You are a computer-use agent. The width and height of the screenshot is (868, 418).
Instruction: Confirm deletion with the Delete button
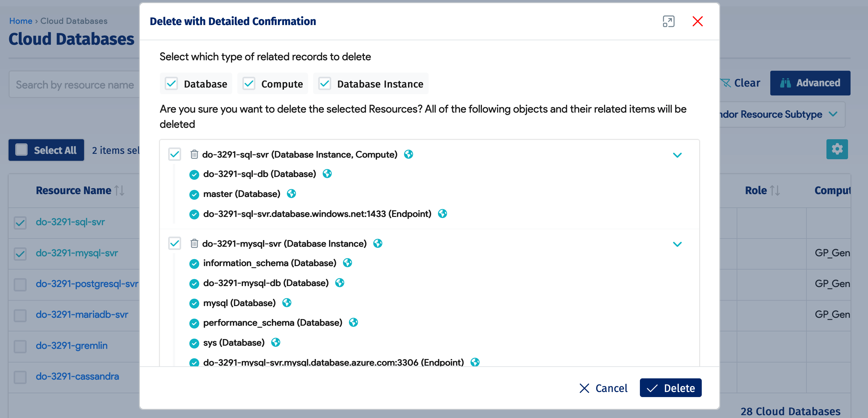671,388
